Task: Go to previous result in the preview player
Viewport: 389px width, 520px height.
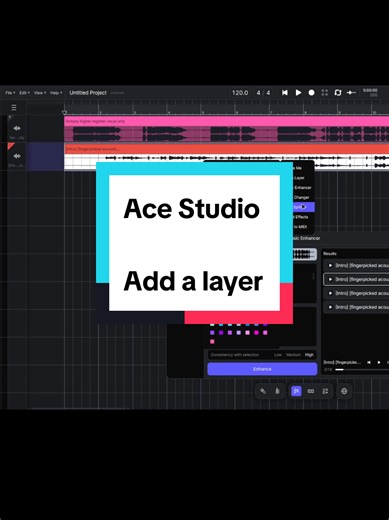Action: pyautogui.click(x=369, y=362)
